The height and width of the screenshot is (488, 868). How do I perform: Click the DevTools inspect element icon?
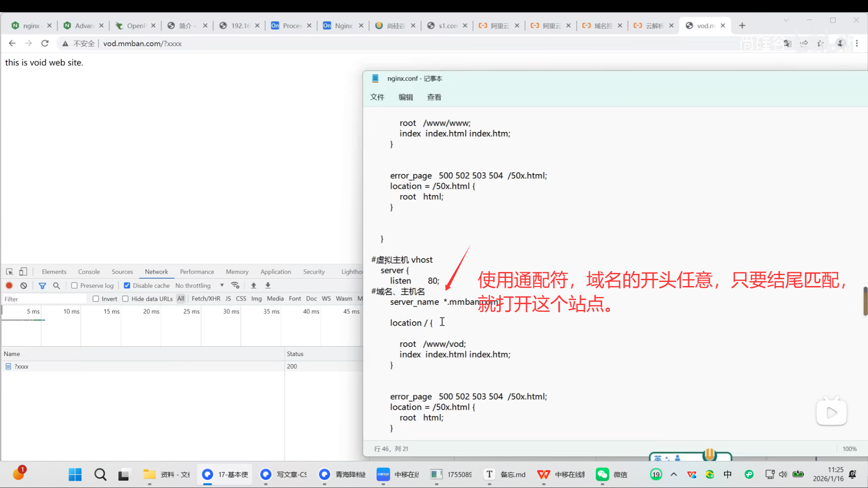click(9, 272)
